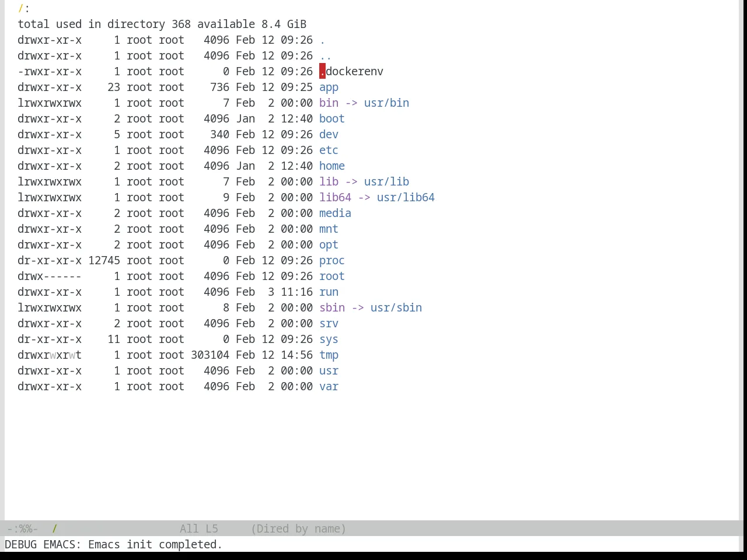
Task: Open the var directory
Action: pyautogui.click(x=329, y=387)
